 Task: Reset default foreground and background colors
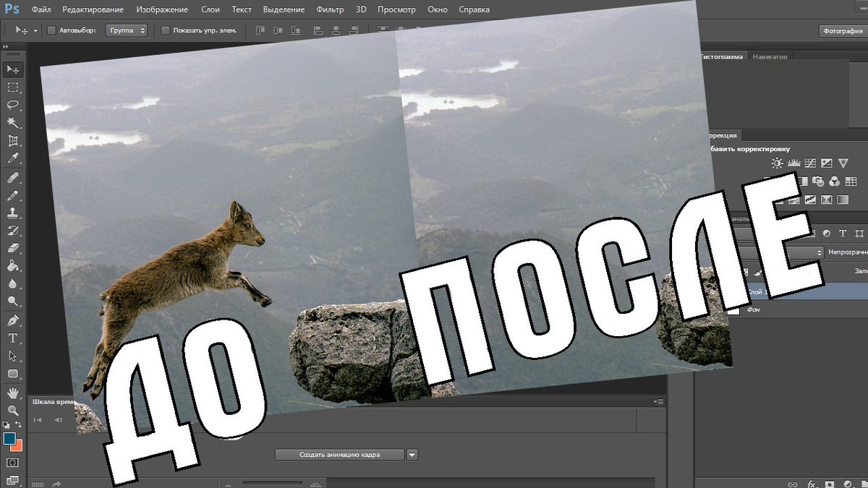click(7, 424)
